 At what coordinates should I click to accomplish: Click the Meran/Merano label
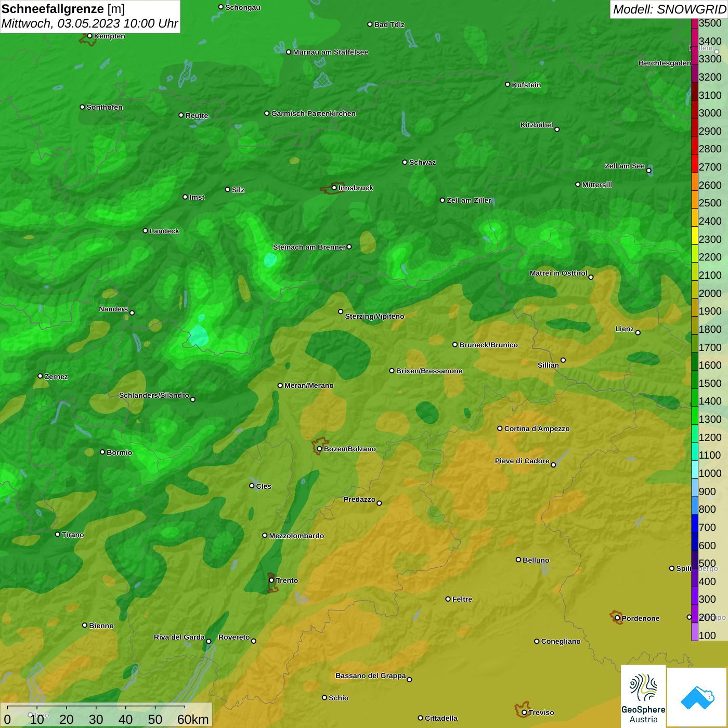coord(309,385)
